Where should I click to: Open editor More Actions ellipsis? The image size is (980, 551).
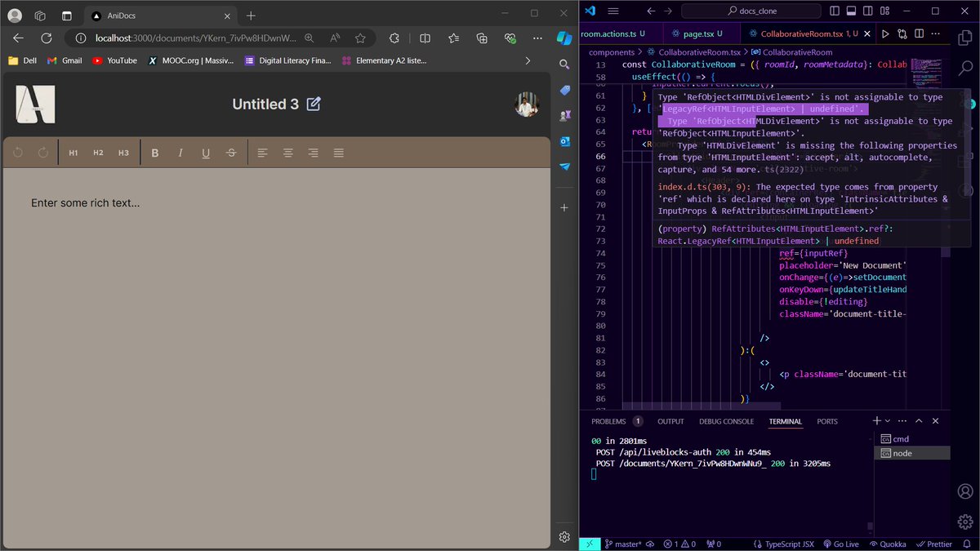tap(938, 33)
